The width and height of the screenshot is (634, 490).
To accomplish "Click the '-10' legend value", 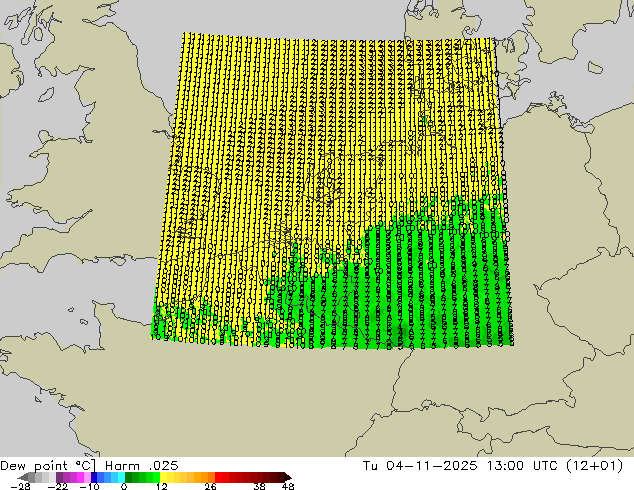I will [89, 486].
